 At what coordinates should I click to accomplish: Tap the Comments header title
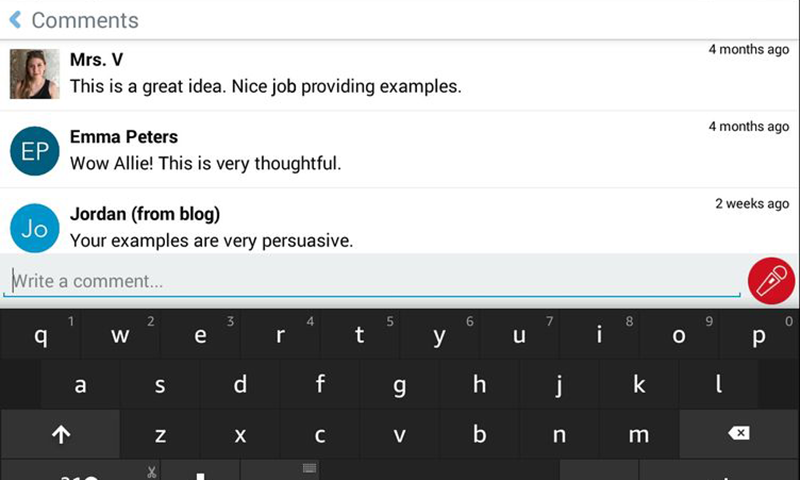click(85, 20)
